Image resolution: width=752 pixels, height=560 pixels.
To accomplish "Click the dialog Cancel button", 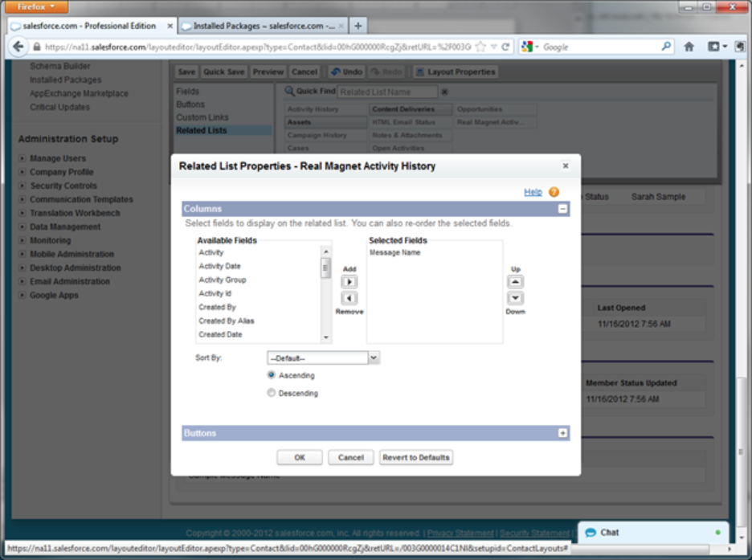I will click(350, 457).
